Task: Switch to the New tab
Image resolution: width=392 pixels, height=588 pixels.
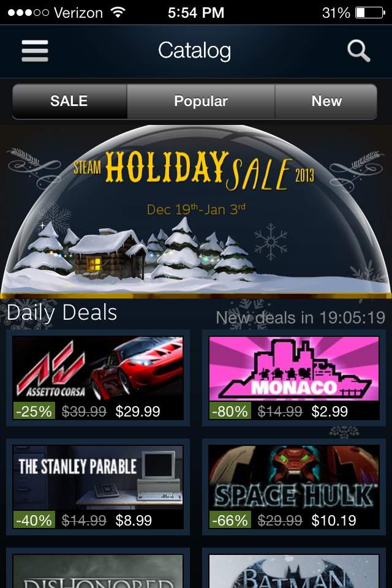Action: [326, 101]
